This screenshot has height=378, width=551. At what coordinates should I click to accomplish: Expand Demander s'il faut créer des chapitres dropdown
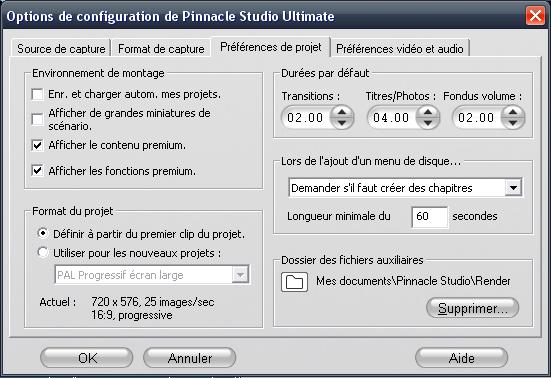513,188
